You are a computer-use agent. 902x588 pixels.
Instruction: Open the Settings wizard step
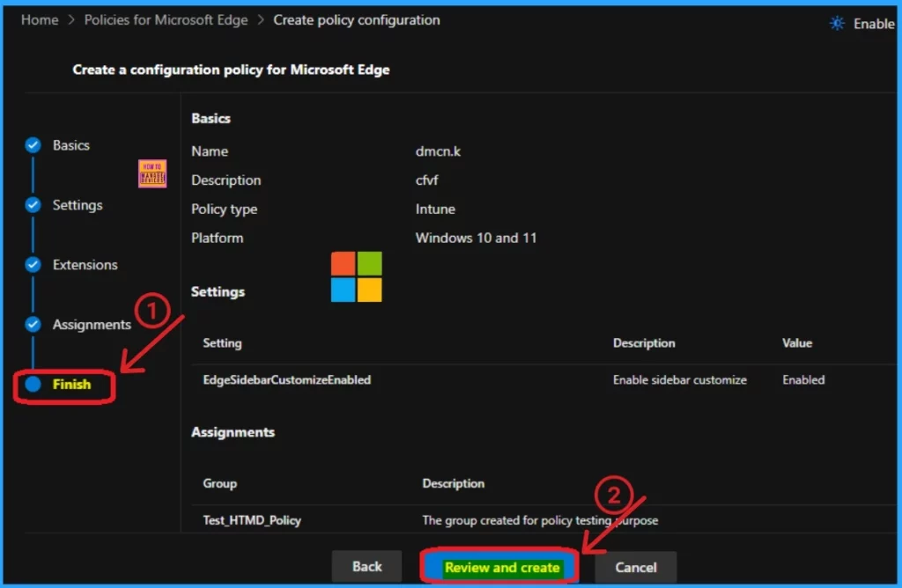coord(78,204)
